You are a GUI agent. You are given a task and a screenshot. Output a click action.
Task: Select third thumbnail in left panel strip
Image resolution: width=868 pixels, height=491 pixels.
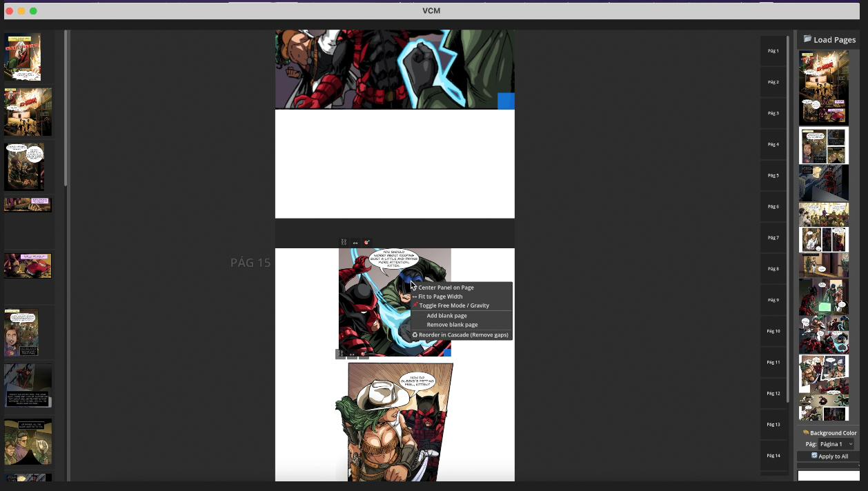pyautogui.click(x=24, y=167)
